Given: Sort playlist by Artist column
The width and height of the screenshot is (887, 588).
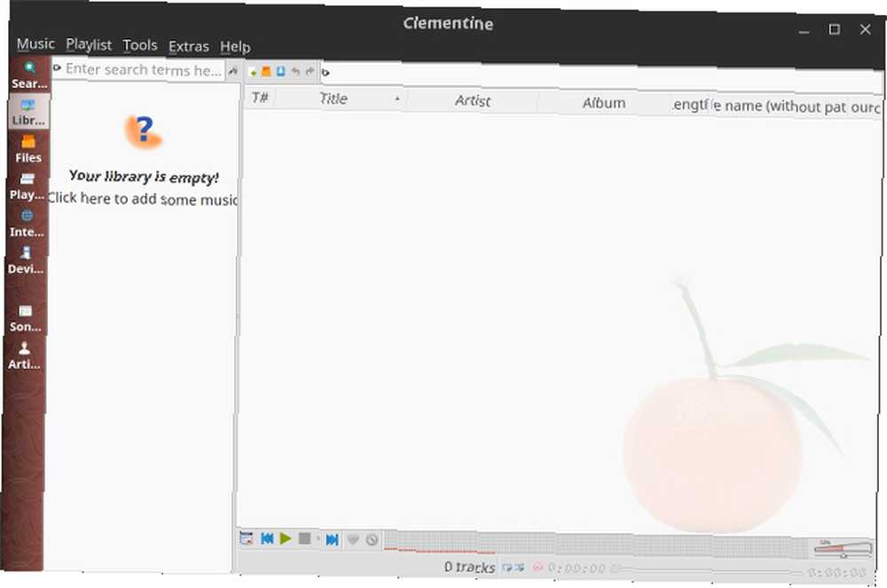Looking at the screenshot, I should 473,100.
